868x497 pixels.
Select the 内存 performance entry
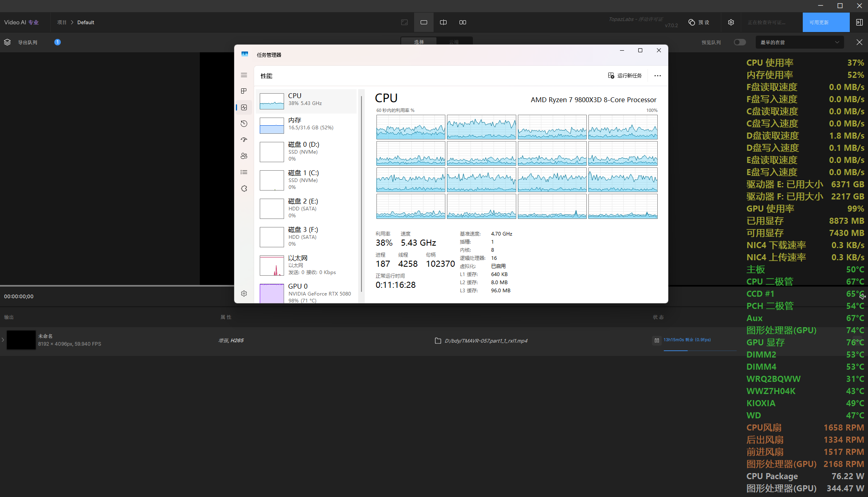click(x=307, y=126)
